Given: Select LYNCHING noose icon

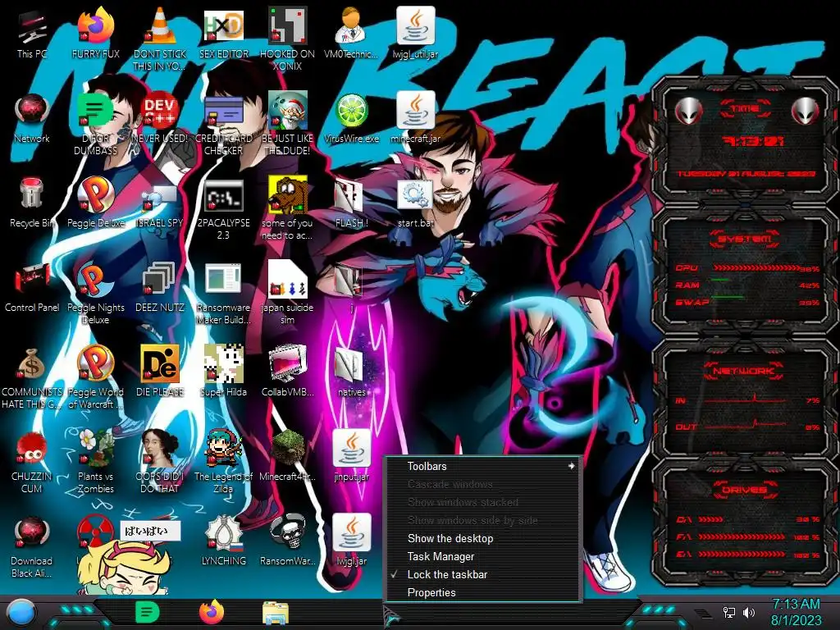Looking at the screenshot, I should coord(223,533).
